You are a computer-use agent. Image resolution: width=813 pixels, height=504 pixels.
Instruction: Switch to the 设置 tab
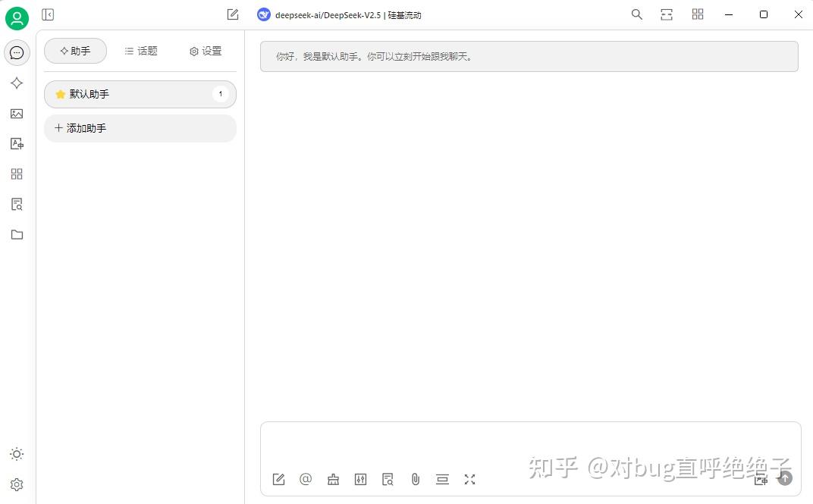coord(205,51)
